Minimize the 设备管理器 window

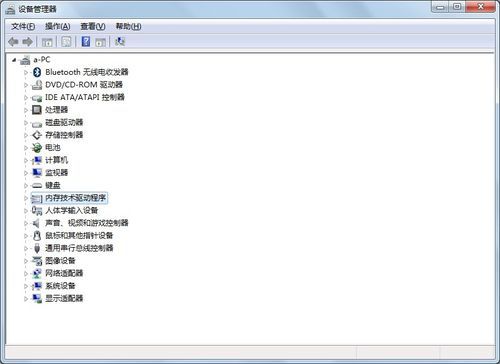(440, 7)
